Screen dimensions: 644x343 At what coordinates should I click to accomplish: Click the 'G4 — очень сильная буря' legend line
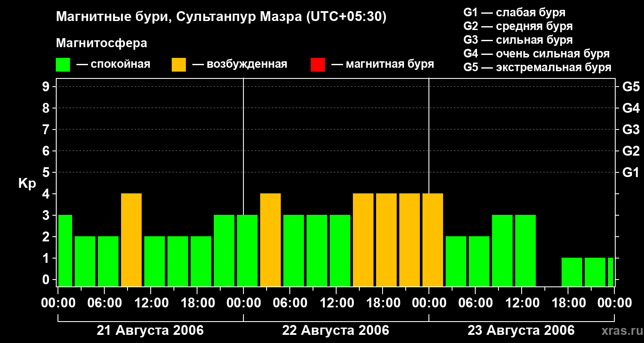[x=537, y=54]
